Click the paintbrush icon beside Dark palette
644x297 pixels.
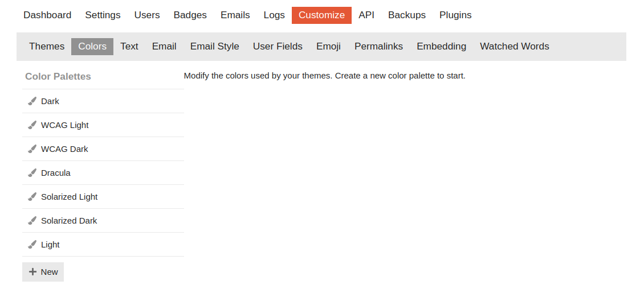[x=32, y=101]
